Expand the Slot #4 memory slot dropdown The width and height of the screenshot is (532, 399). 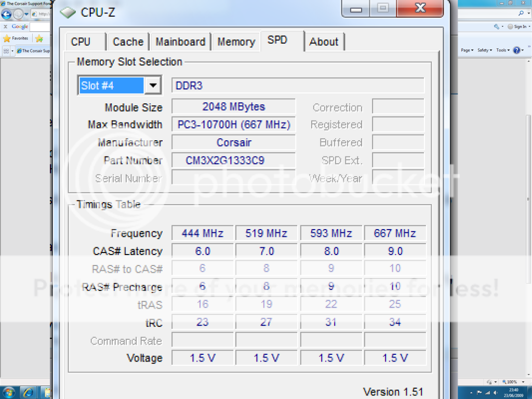153,86
